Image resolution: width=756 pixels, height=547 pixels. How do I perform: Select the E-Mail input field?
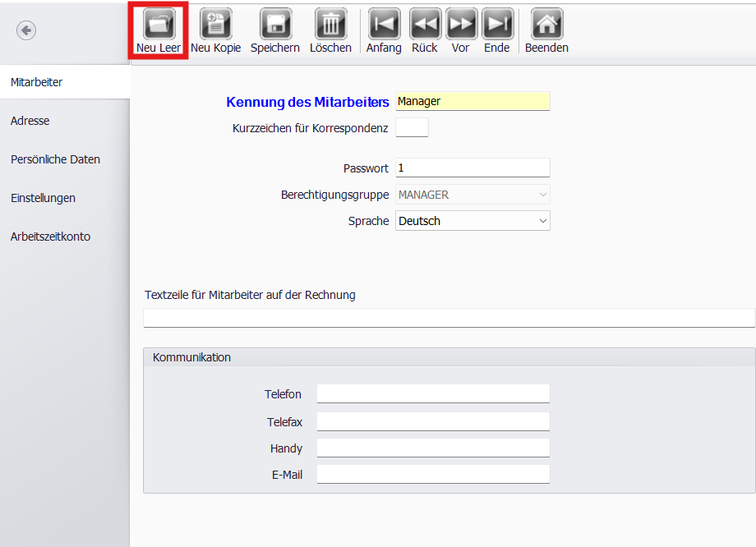click(x=432, y=475)
